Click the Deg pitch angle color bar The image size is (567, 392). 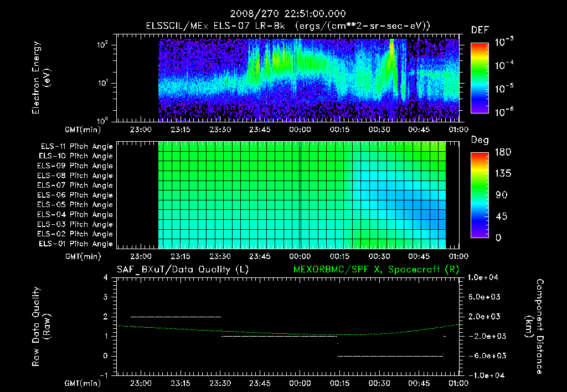point(480,195)
